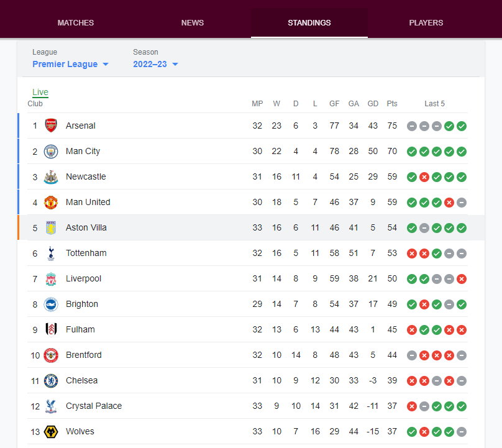Switch to the Matches tab
This screenshot has height=448, width=502.
[76, 23]
